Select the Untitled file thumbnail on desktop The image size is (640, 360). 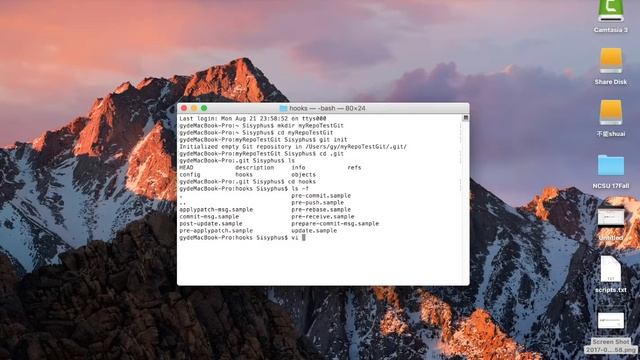click(x=611, y=218)
